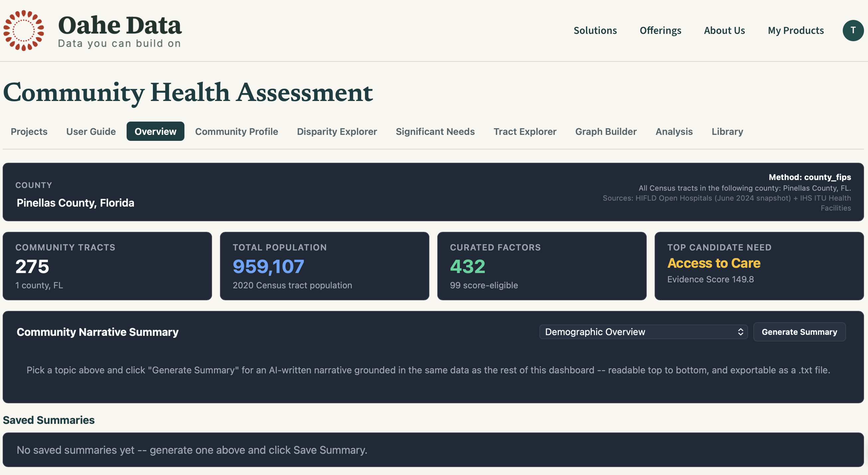Click the Evidence Score 149.8 text
The image size is (868, 475).
(710, 279)
